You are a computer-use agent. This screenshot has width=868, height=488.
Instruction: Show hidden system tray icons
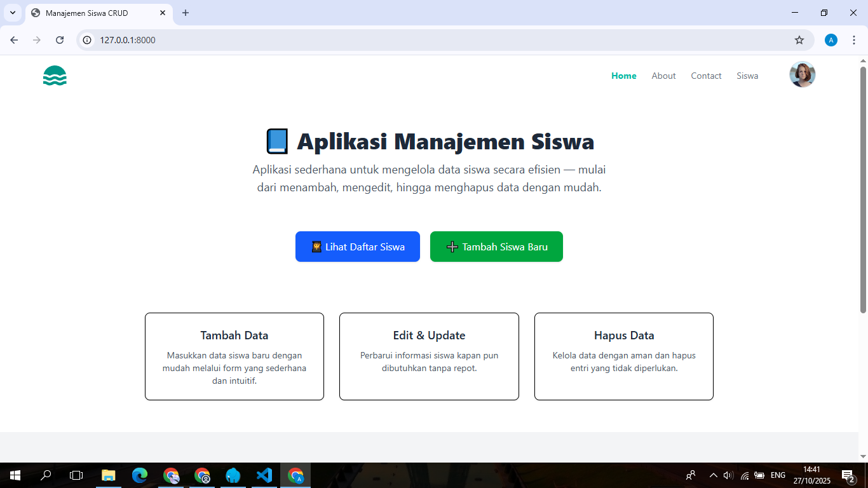[x=713, y=475]
